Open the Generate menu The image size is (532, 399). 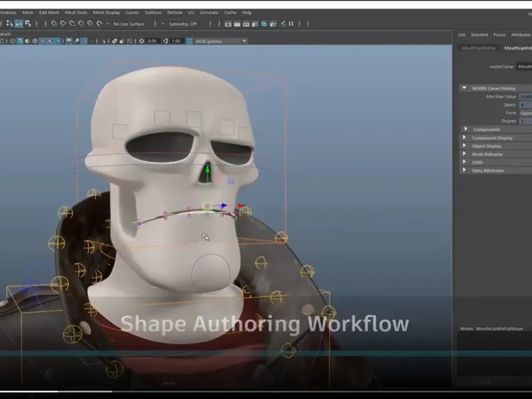click(x=209, y=13)
